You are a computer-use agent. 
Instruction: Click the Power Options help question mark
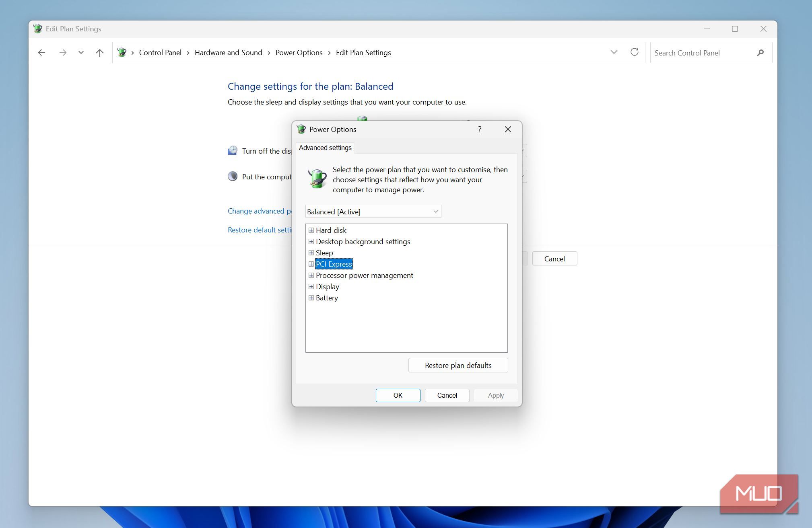[480, 129]
